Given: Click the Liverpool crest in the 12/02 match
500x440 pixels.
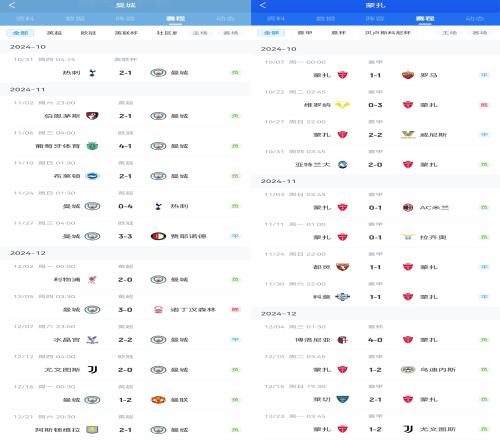Looking at the screenshot, I should pyautogui.click(x=92, y=280).
